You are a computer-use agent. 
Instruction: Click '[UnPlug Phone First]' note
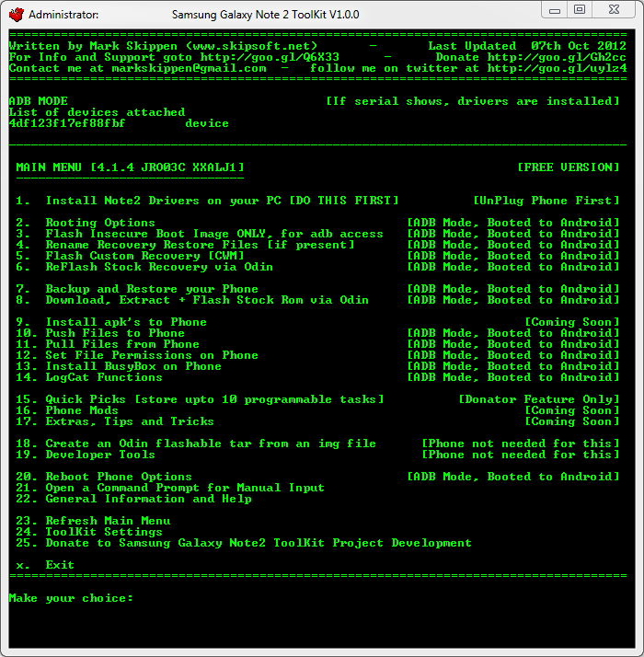coord(546,201)
